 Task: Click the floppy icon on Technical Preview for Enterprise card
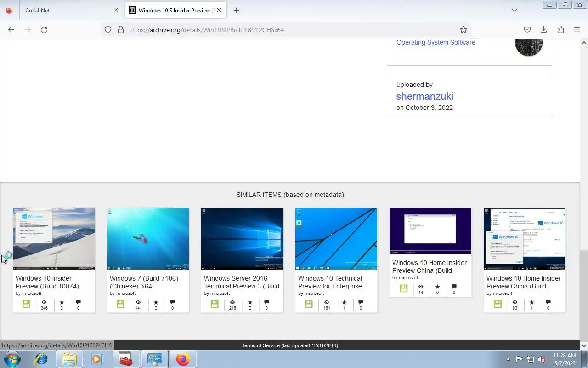pyautogui.click(x=309, y=304)
